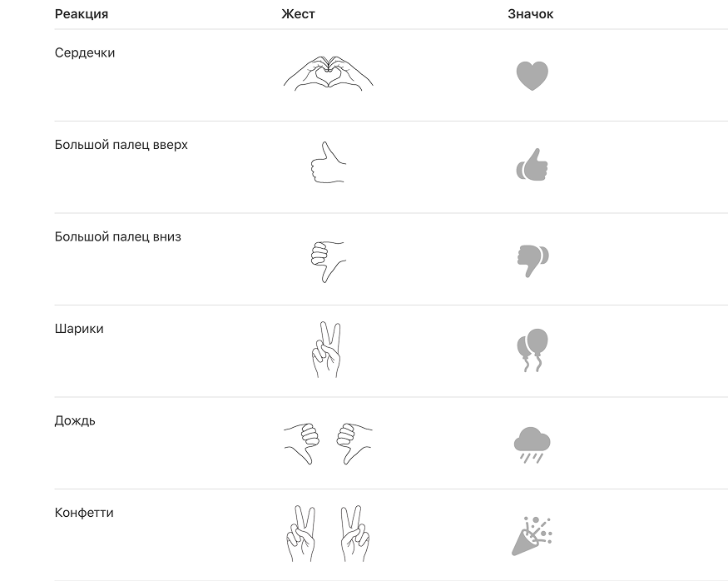
Task: Click the confetti party popper icon
Action: [532, 535]
